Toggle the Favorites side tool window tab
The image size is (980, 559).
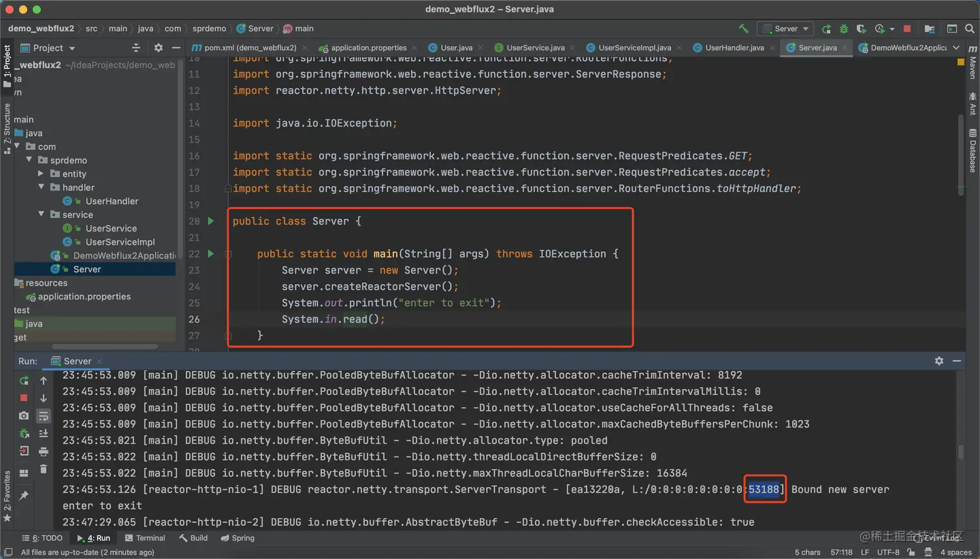7,496
